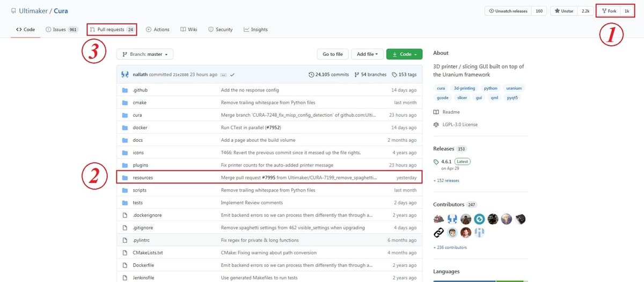Open the Add file dropdown

point(367,54)
